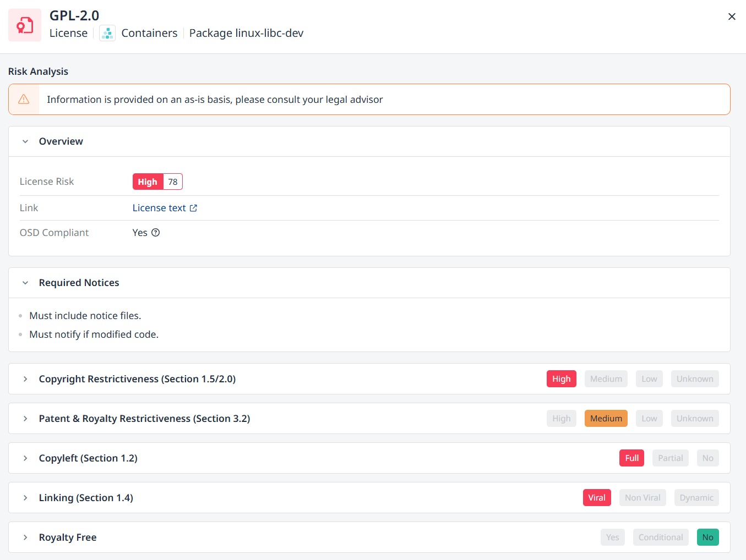This screenshot has width=746, height=560.
Task: Select Full in the Copyleft row
Action: coord(631,458)
